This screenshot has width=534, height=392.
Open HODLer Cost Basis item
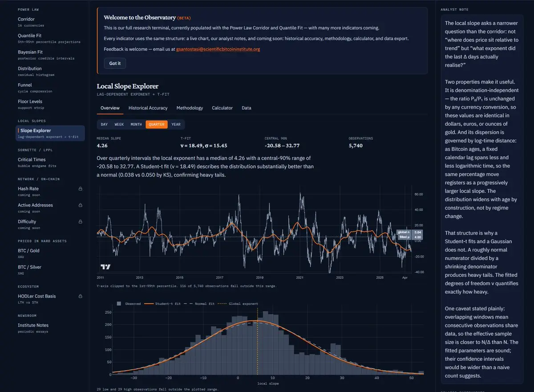(x=50, y=299)
